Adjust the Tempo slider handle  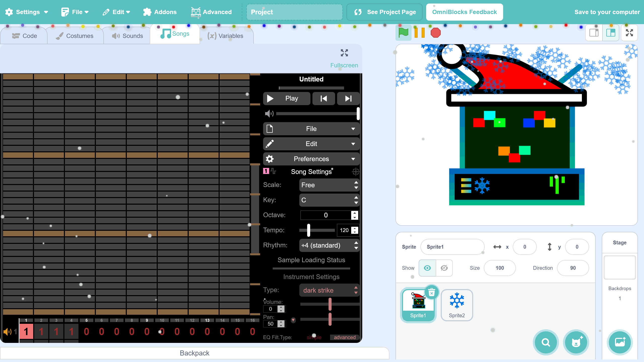(x=309, y=230)
